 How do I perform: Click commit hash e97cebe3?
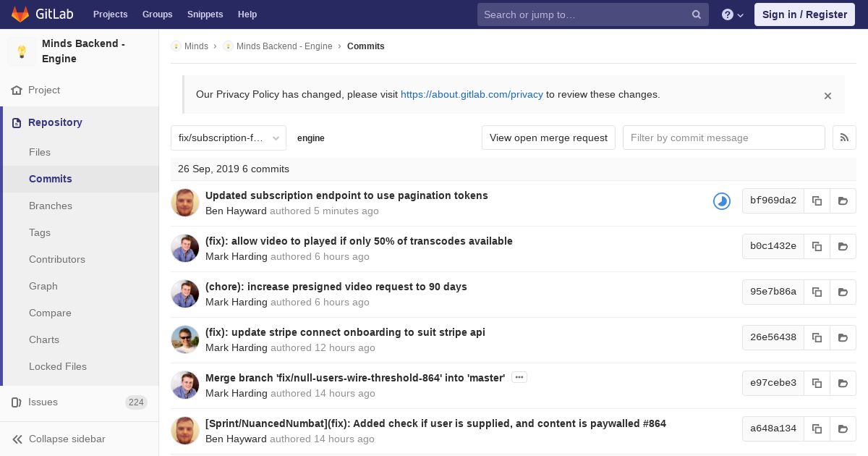click(773, 384)
